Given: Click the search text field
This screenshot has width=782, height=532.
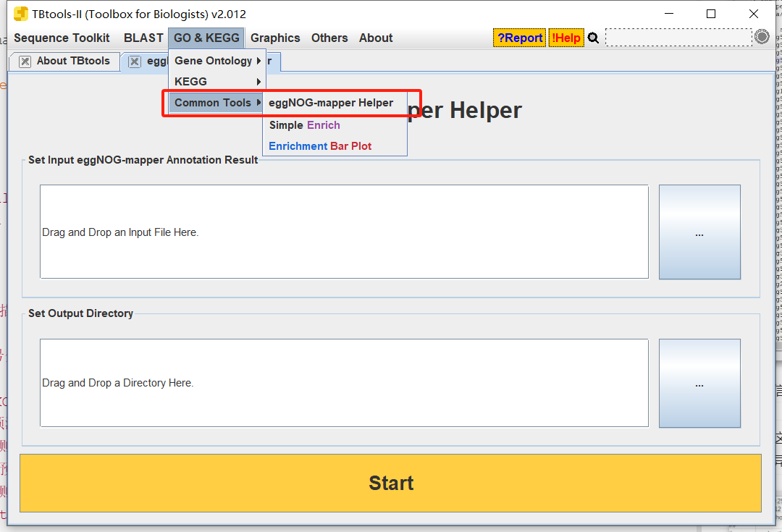Looking at the screenshot, I should coord(678,38).
